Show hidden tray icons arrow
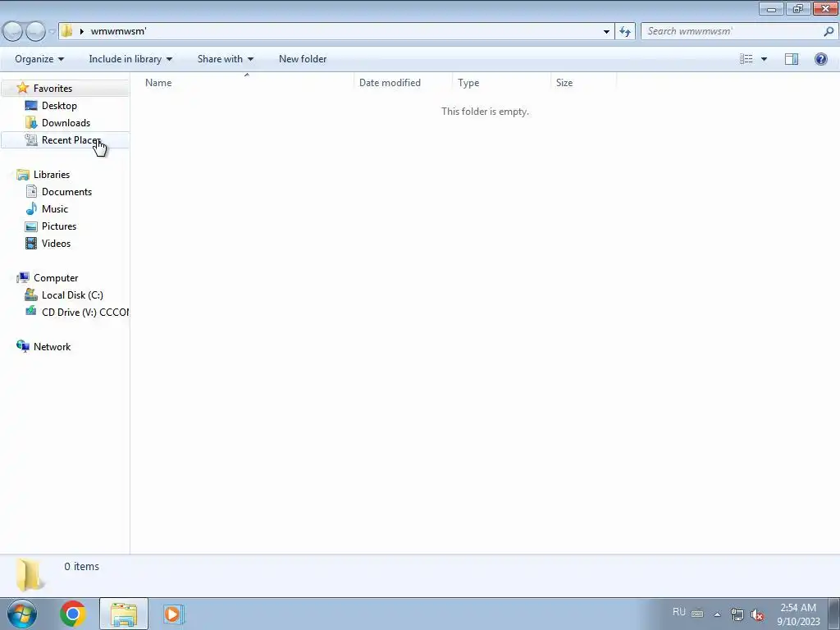 717,614
